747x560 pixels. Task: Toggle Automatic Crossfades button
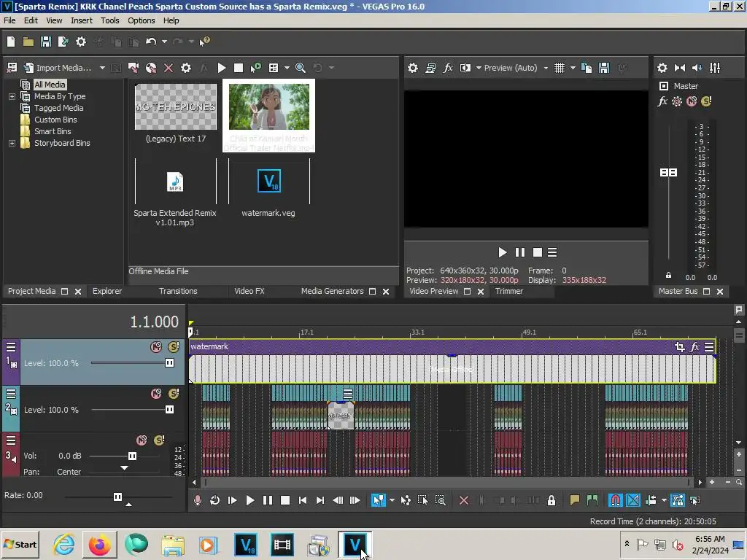point(633,500)
